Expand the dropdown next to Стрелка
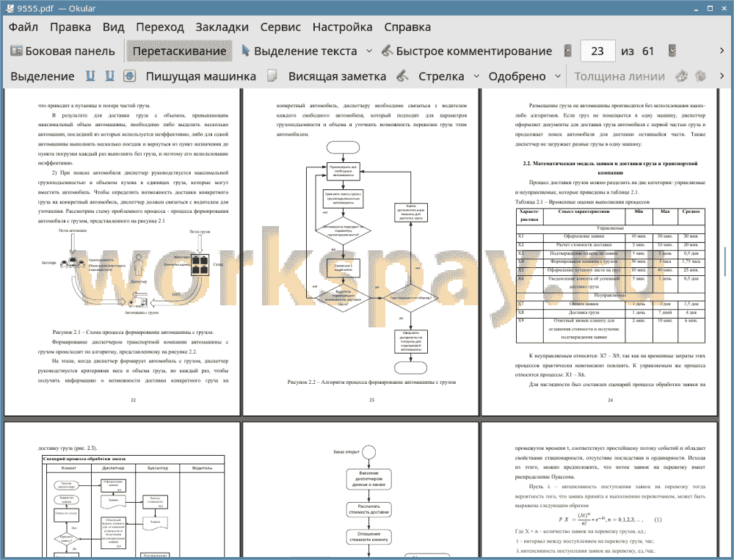This screenshot has height=560, width=734. point(476,76)
